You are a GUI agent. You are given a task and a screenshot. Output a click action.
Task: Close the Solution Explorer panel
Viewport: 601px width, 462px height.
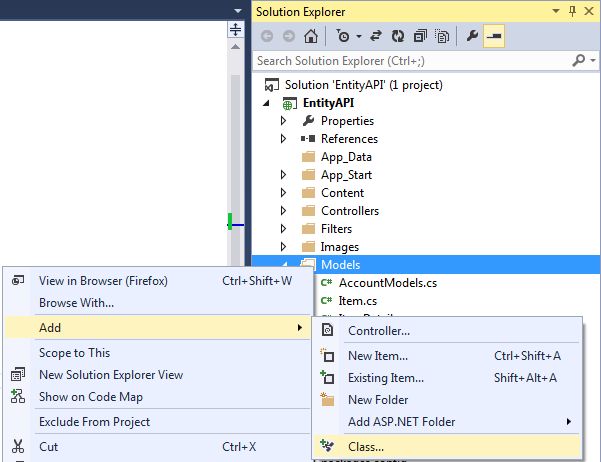[589, 11]
